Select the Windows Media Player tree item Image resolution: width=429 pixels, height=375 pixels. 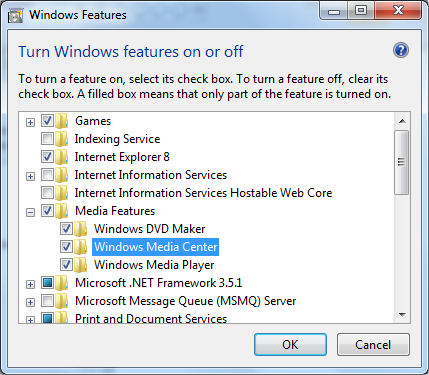(x=154, y=265)
